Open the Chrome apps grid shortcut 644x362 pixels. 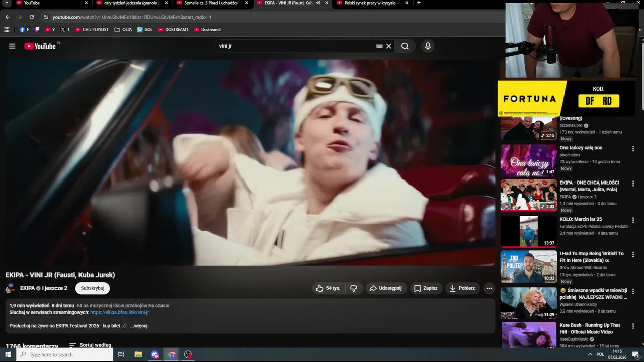coord(7,30)
